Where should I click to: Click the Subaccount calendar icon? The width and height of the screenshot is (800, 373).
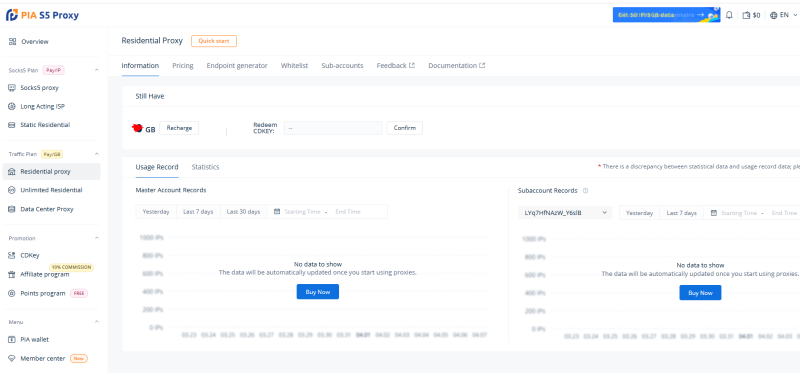pyautogui.click(x=714, y=213)
